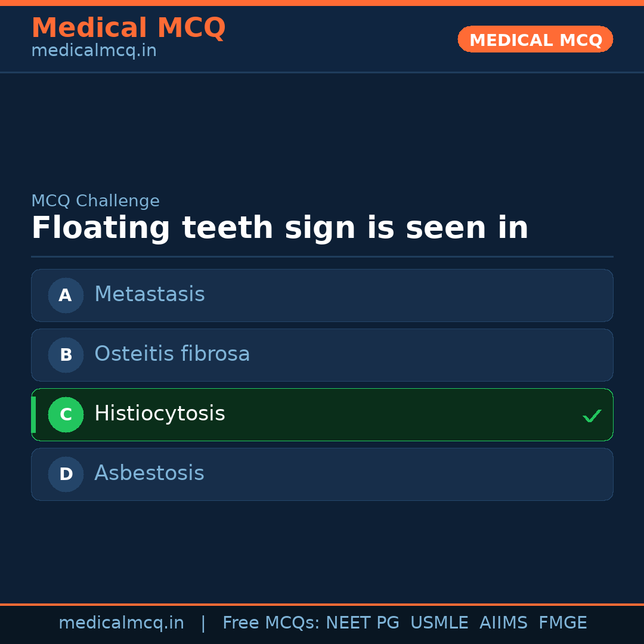Click the divider line under the question
The height and width of the screenshot is (644, 644).
pos(322,256)
